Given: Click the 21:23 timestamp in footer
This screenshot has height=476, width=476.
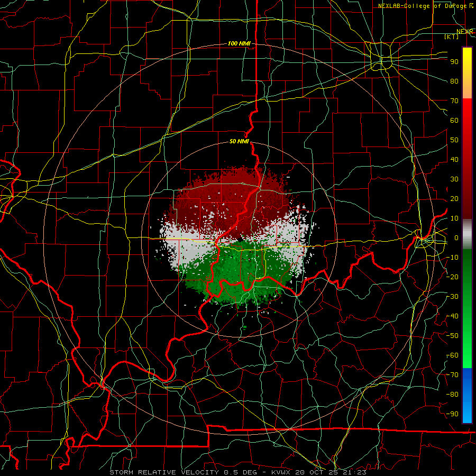Looking at the screenshot, I should point(358,472).
